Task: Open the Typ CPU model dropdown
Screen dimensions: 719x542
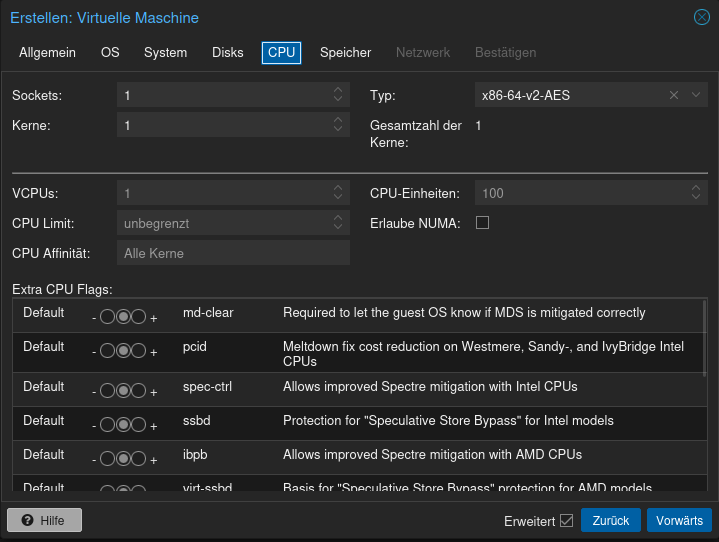Action: pos(696,95)
